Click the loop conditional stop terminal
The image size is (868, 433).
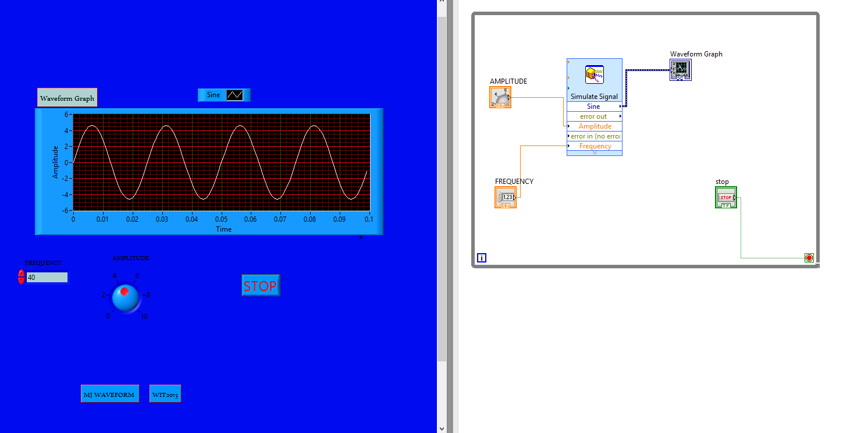809,258
